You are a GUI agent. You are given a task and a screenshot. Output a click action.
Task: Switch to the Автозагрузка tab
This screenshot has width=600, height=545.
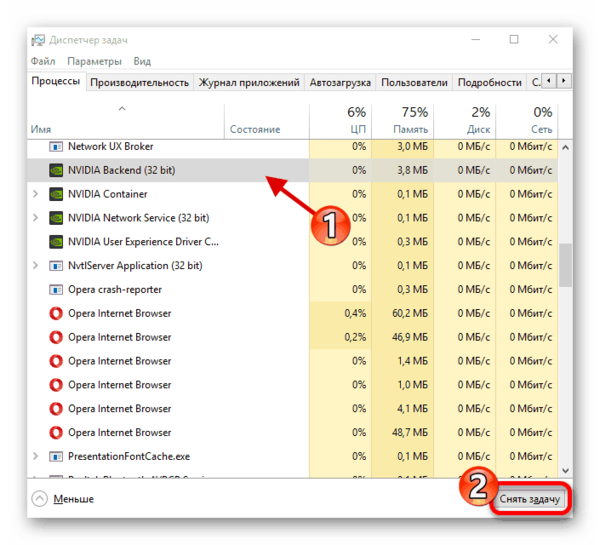coord(340,83)
